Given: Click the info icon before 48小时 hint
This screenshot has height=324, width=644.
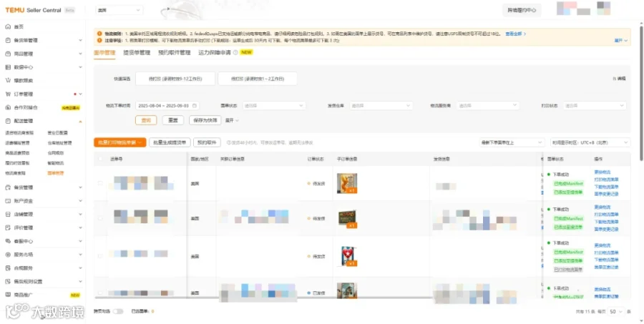Looking at the screenshot, I should pyautogui.click(x=228, y=142).
